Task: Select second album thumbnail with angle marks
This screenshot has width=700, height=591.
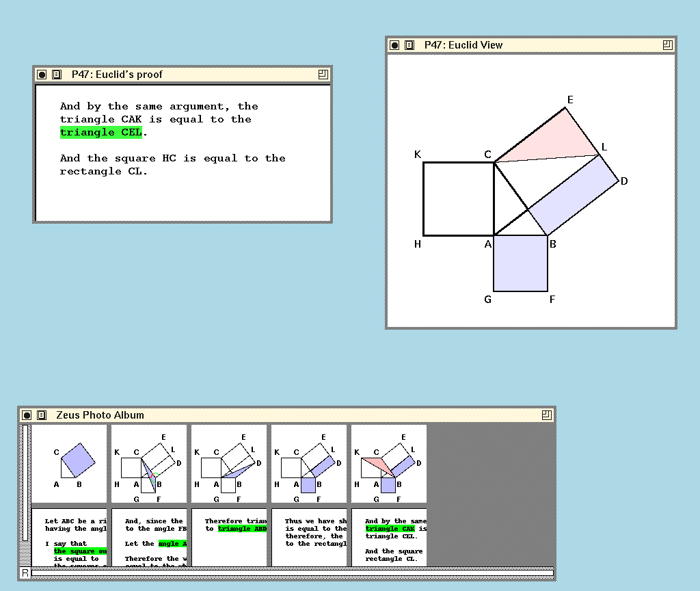Action: tap(149, 464)
